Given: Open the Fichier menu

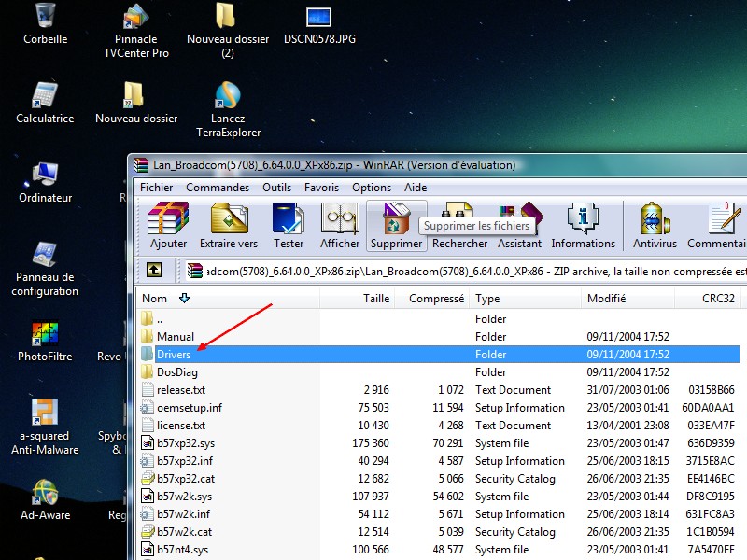Looking at the screenshot, I should 157,188.
